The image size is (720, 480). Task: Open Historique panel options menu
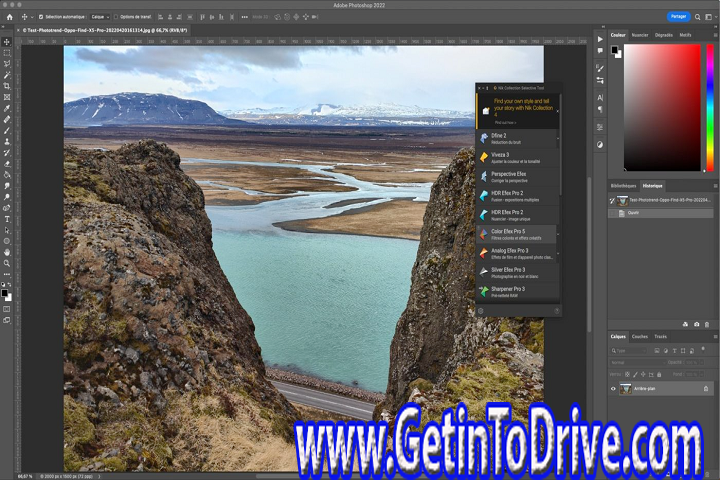coord(715,186)
